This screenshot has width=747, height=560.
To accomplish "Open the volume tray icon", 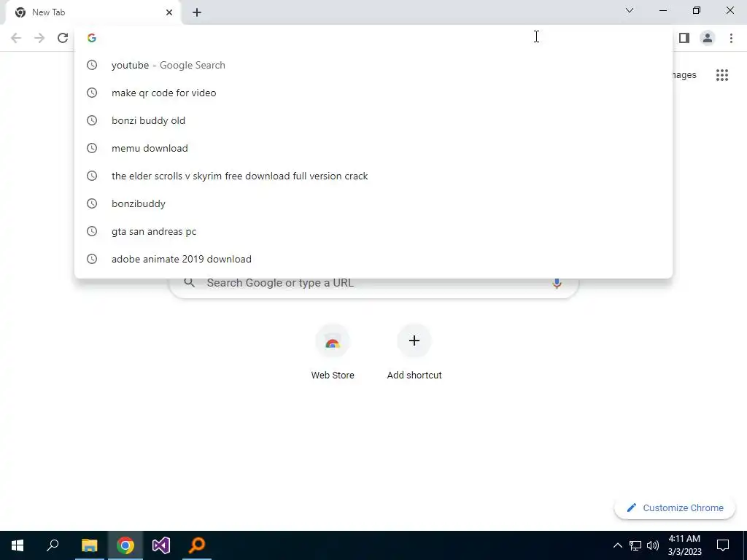I will pos(653,545).
